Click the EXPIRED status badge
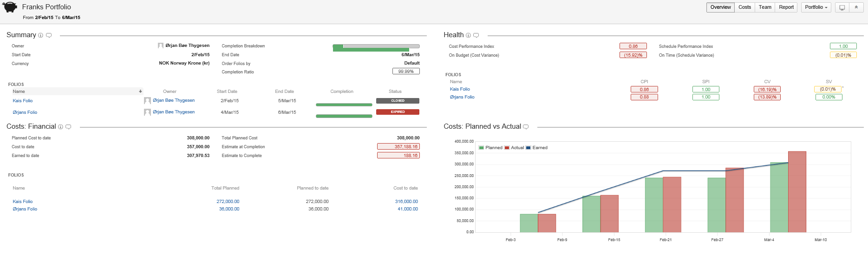 pyautogui.click(x=398, y=112)
